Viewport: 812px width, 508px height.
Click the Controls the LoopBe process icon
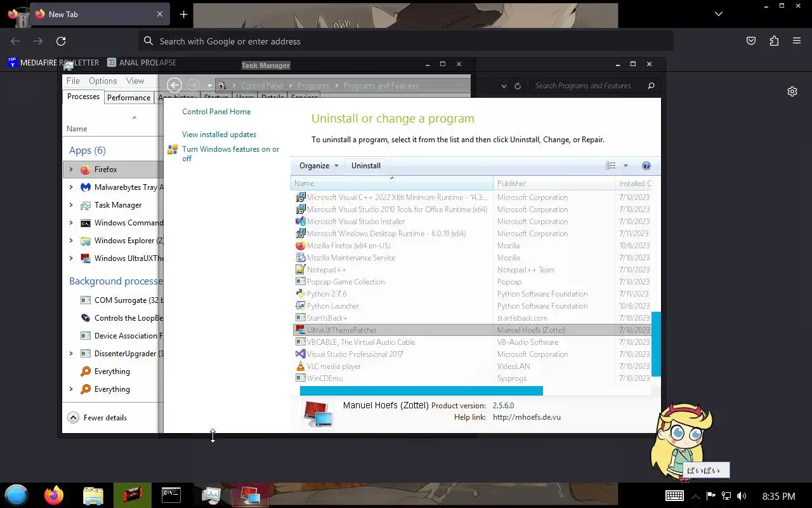tap(86, 318)
